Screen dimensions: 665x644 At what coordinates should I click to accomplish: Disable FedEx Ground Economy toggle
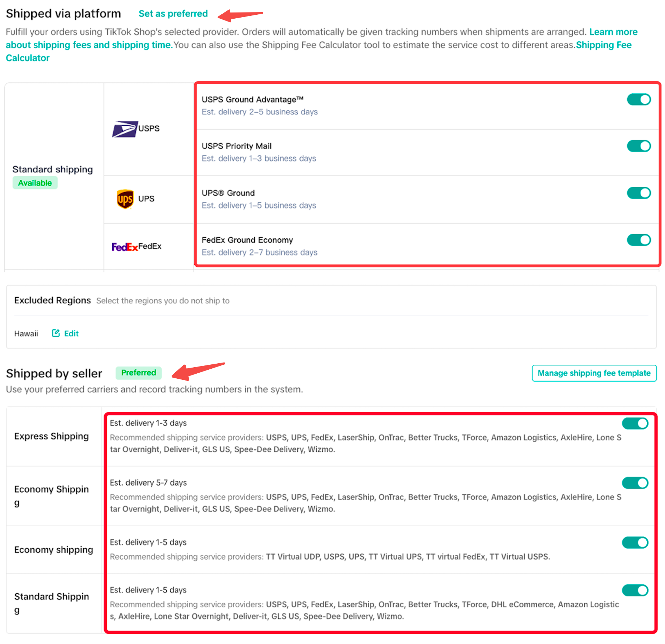pos(638,240)
